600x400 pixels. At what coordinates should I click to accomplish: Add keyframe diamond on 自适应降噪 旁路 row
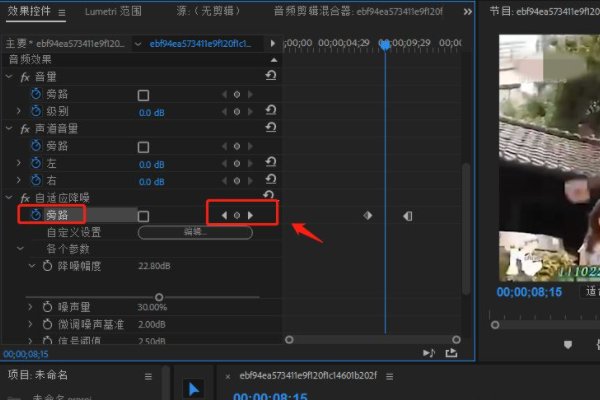tap(237, 215)
